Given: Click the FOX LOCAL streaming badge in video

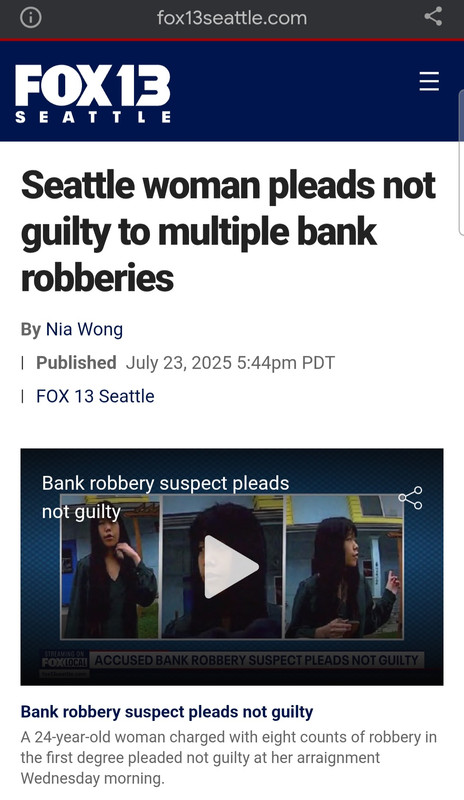Looking at the screenshot, I should tap(64, 659).
